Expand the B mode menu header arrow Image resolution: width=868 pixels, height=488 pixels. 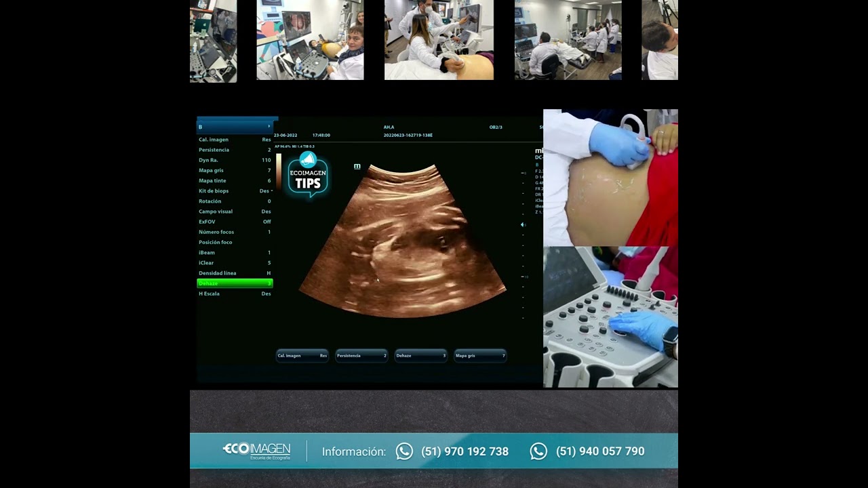(x=269, y=127)
